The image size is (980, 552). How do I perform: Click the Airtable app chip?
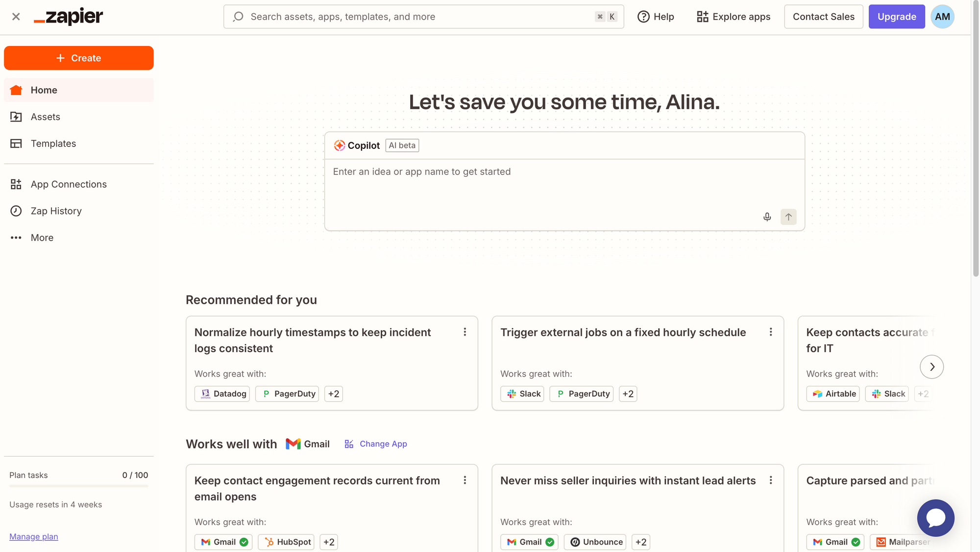coord(833,394)
